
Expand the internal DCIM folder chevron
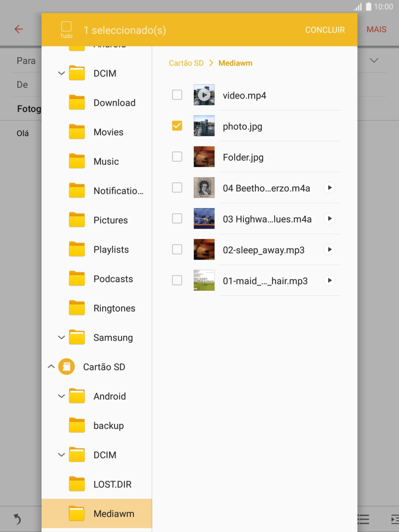pos(61,73)
